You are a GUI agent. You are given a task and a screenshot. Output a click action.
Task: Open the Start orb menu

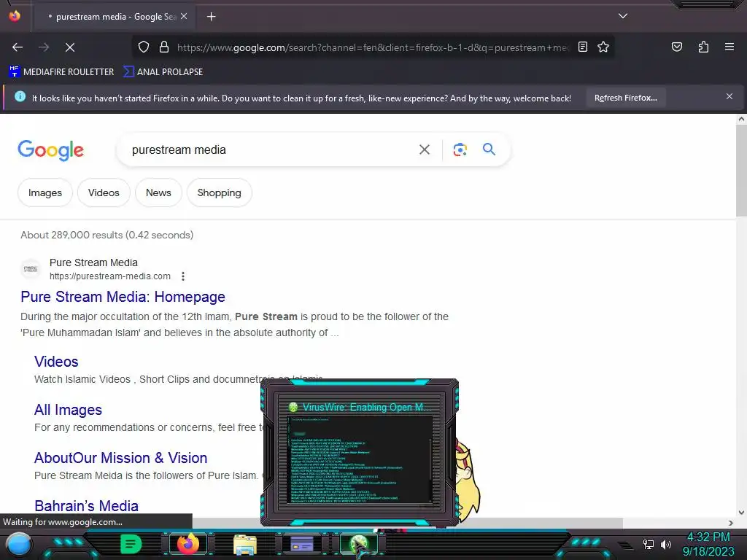click(x=19, y=544)
